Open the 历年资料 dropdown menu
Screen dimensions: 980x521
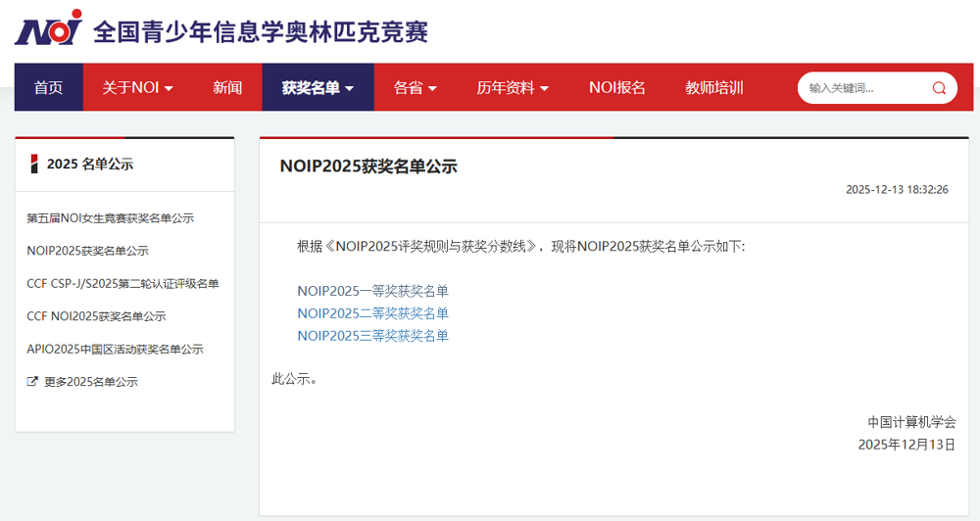(x=513, y=88)
